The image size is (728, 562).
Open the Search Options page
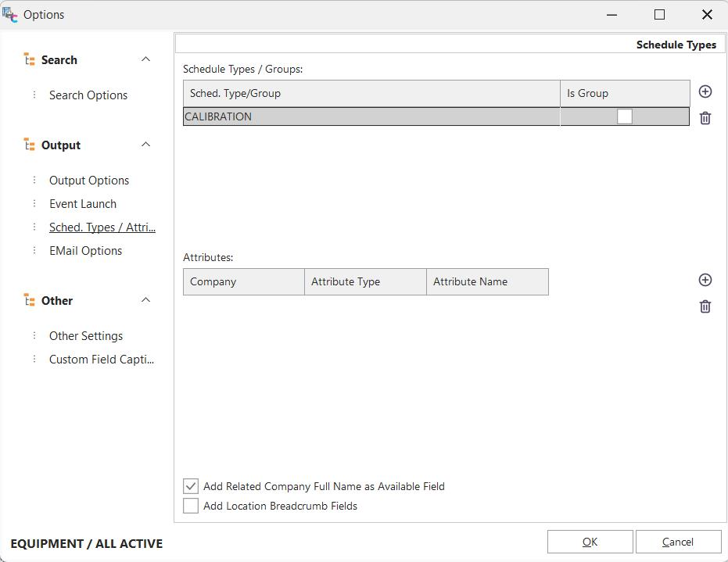click(88, 95)
